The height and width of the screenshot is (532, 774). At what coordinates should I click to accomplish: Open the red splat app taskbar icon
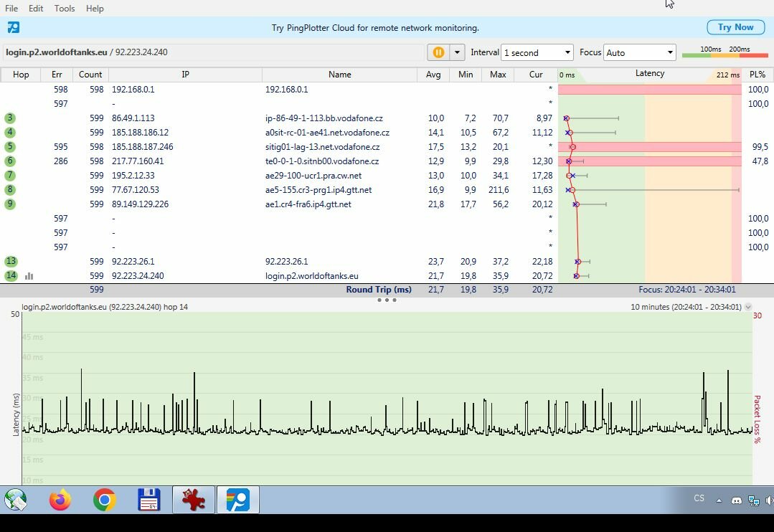(194, 500)
